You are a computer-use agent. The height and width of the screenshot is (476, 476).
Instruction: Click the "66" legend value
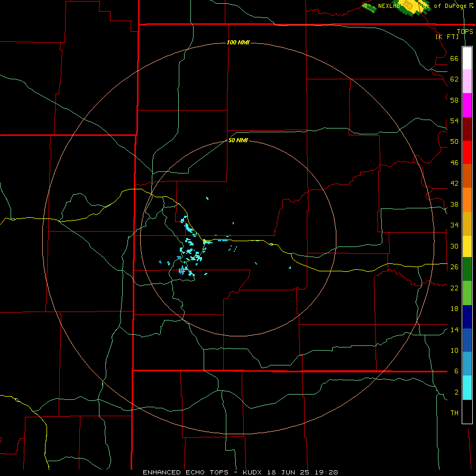(x=454, y=58)
